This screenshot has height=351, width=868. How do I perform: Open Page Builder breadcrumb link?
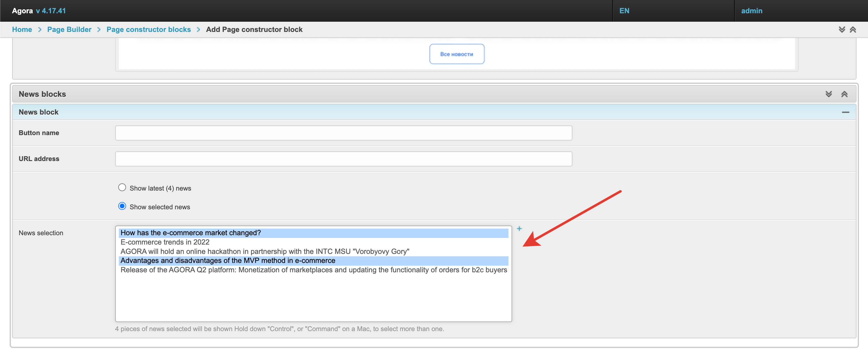[69, 30]
